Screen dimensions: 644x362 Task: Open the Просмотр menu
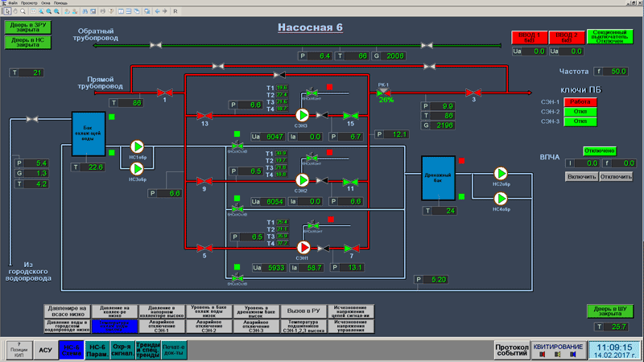coord(29,3)
